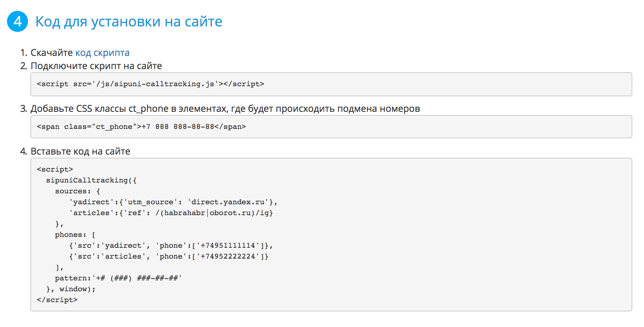Click the closing </script> tag line
644x327 pixels.
tap(57, 300)
